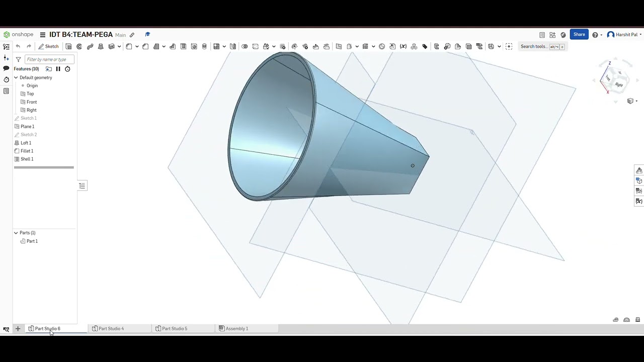Click the Undo arrow in the toolbar
644x362 pixels.
click(x=18, y=46)
